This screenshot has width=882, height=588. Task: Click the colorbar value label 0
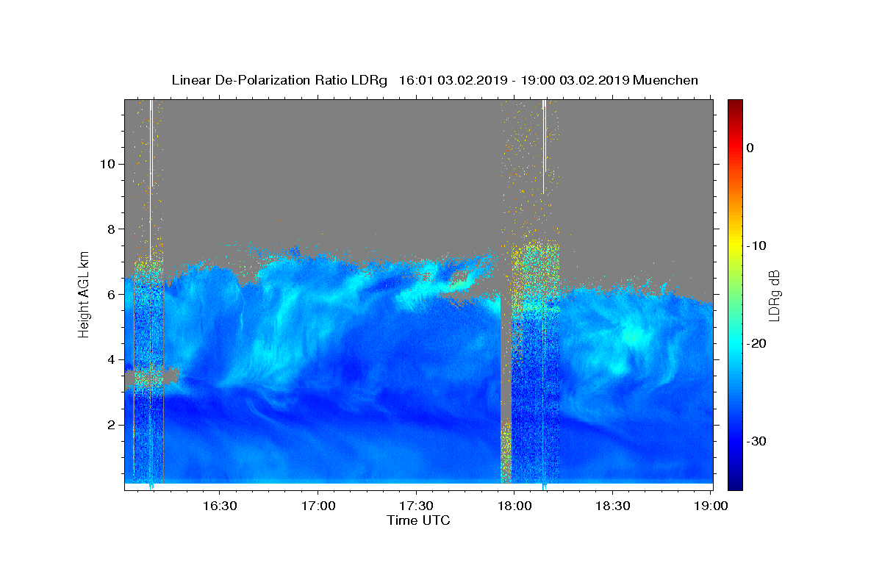tap(750, 148)
